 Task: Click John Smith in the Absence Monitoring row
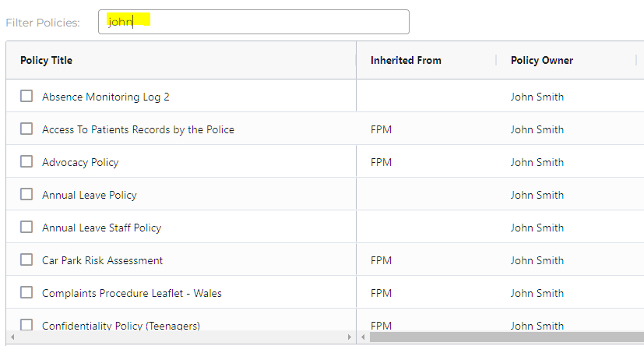click(537, 97)
